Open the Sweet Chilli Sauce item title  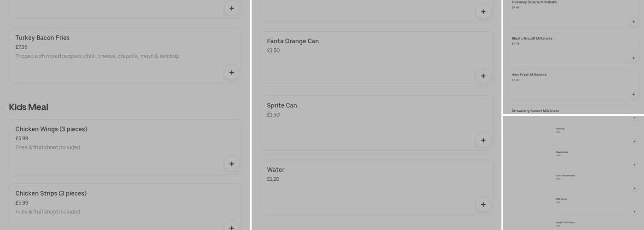(565, 223)
